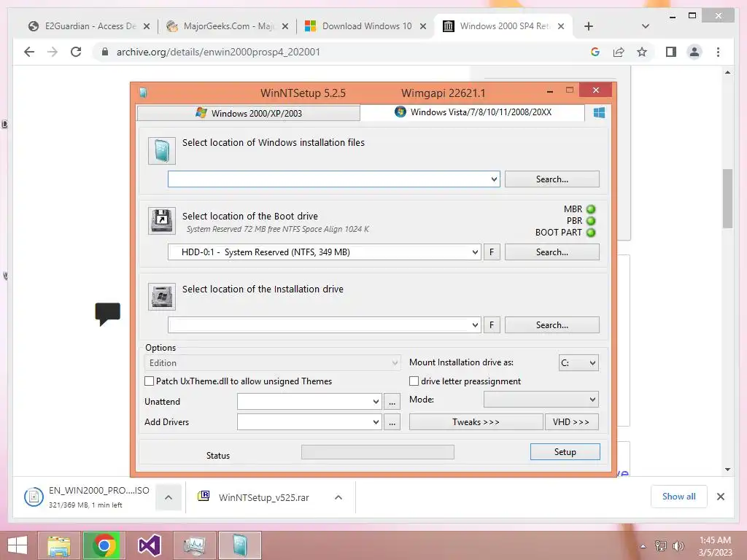This screenshot has height=560, width=747.
Task: Open the installation files location dropdown
Action: (494, 179)
